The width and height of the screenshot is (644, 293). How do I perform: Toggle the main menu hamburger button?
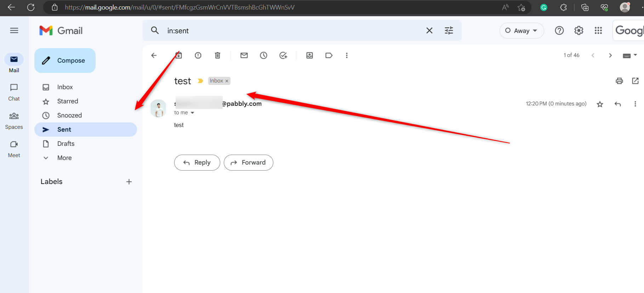[14, 30]
